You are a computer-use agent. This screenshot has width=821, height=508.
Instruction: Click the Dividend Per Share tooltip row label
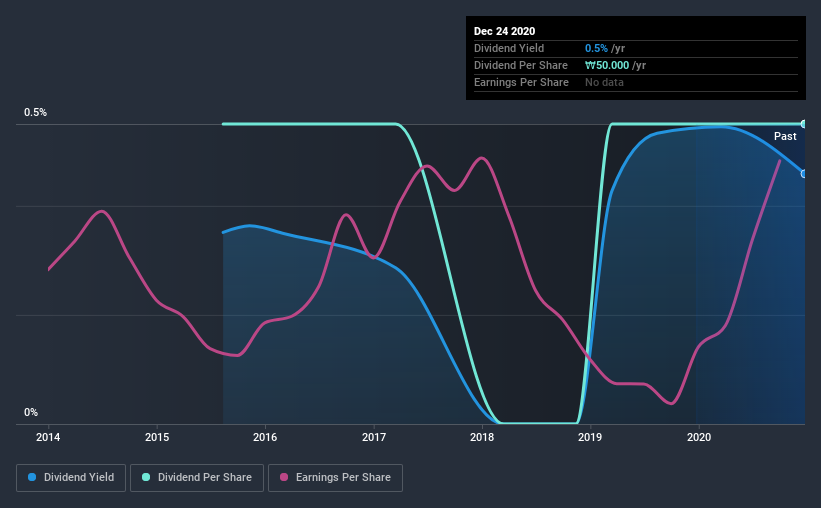pos(520,65)
